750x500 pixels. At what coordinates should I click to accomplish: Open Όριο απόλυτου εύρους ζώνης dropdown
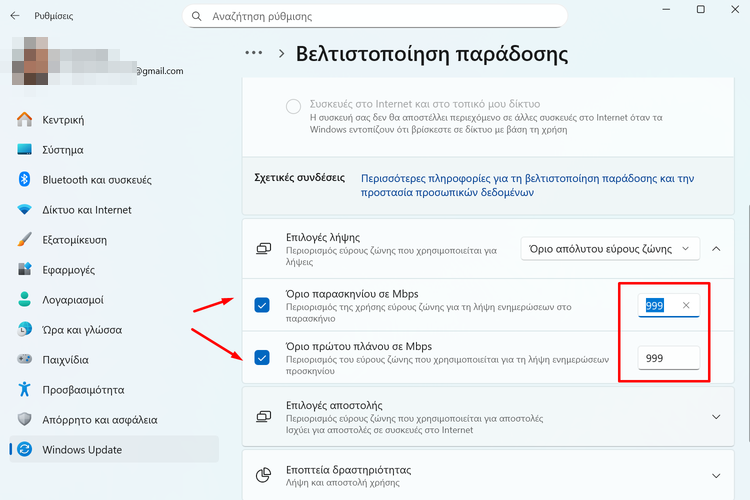point(610,248)
